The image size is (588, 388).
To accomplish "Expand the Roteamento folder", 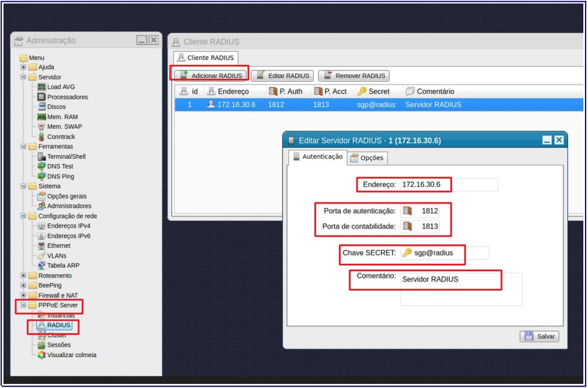I will click(23, 275).
